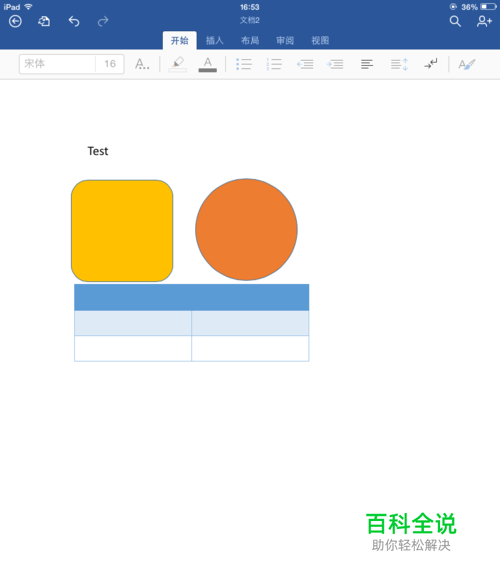Screen dimensions: 500x584
Task: Open the 审阅 tab
Action: (x=285, y=40)
